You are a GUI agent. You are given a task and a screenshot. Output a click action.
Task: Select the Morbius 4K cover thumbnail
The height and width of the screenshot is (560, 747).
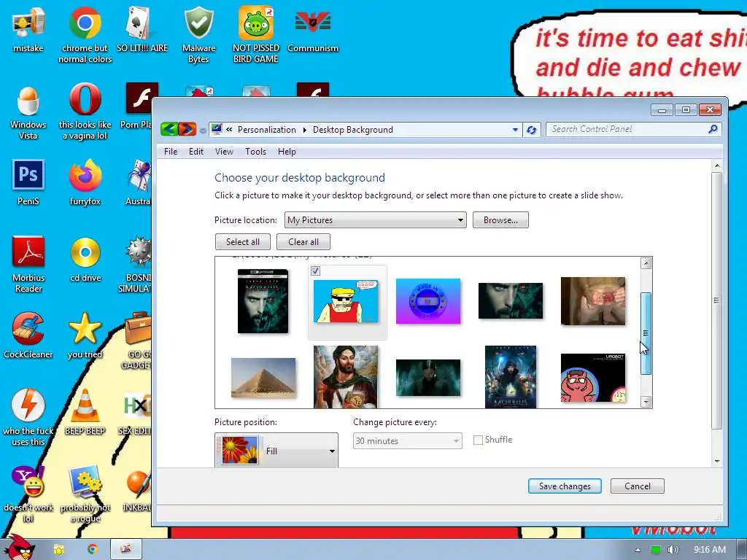[x=263, y=301]
